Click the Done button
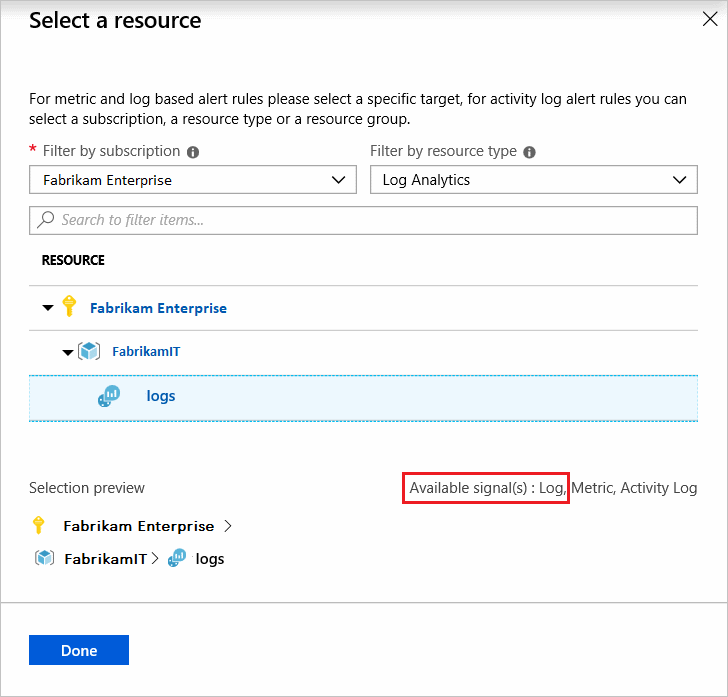This screenshot has height=697, width=728. click(x=79, y=650)
